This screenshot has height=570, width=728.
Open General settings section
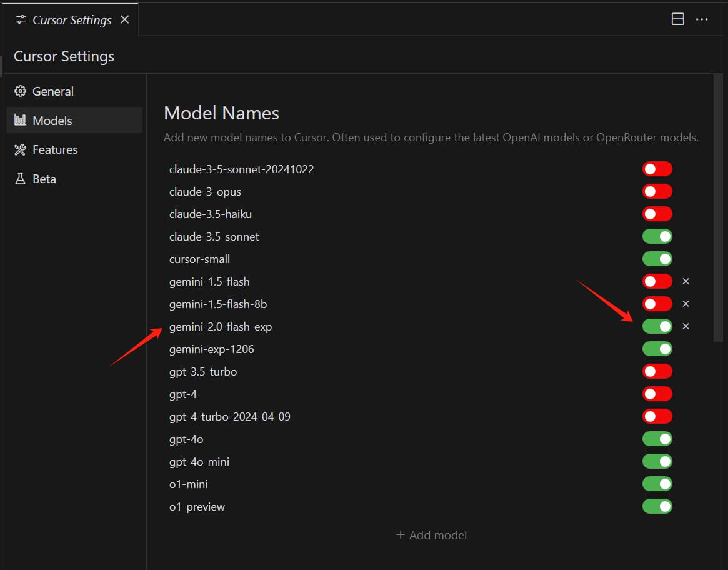coord(52,91)
